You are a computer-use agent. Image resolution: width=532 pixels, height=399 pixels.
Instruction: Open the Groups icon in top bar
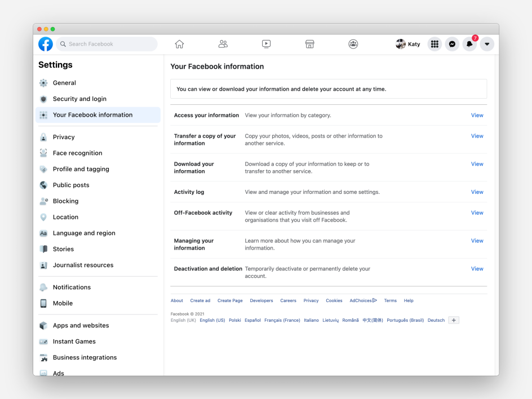[x=353, y=43]
